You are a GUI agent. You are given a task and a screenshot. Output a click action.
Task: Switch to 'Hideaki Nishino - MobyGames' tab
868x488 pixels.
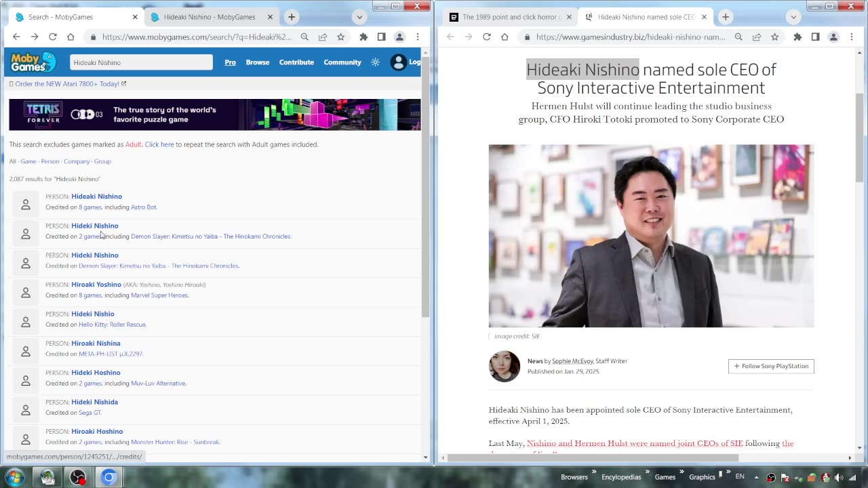[210, 17]
